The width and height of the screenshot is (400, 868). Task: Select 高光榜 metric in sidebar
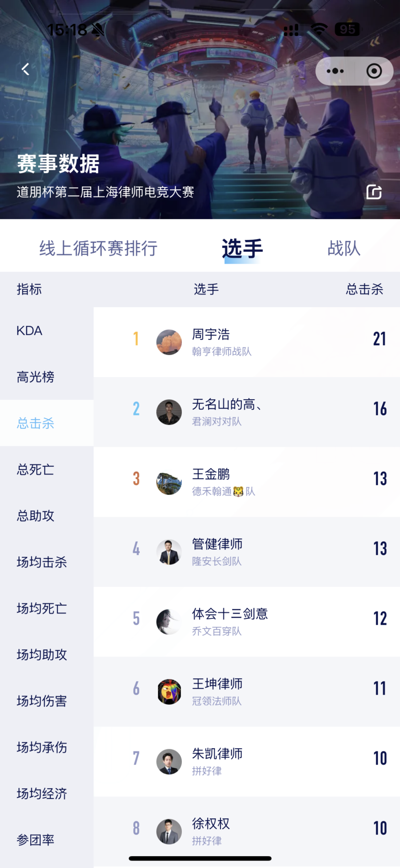pyautogui.click(x=36, y=377)
